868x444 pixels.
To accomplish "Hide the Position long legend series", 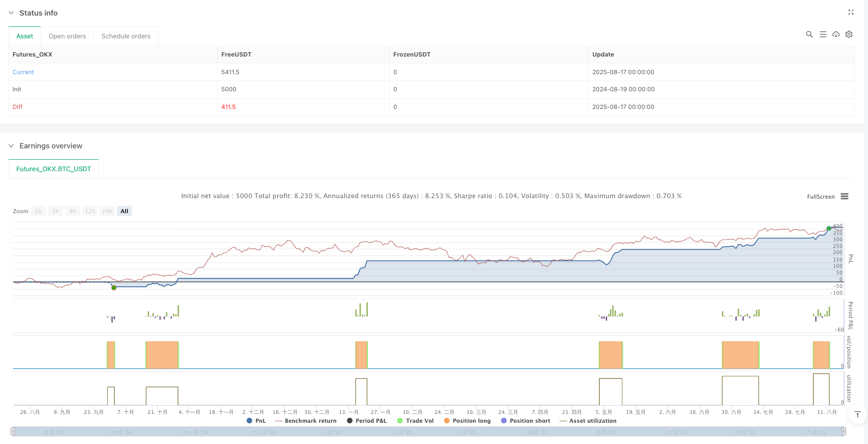I will click(x=467, y=421).
